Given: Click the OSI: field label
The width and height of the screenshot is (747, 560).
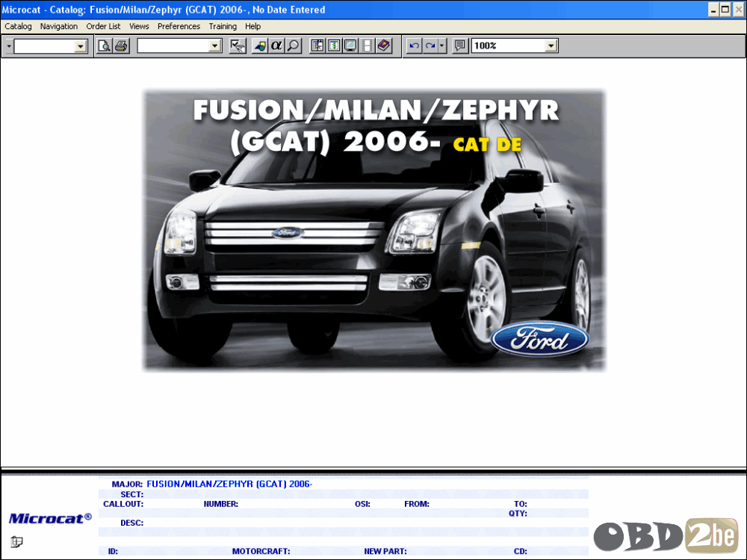Looking at the screenshot, I should click(x=362, y=504).
